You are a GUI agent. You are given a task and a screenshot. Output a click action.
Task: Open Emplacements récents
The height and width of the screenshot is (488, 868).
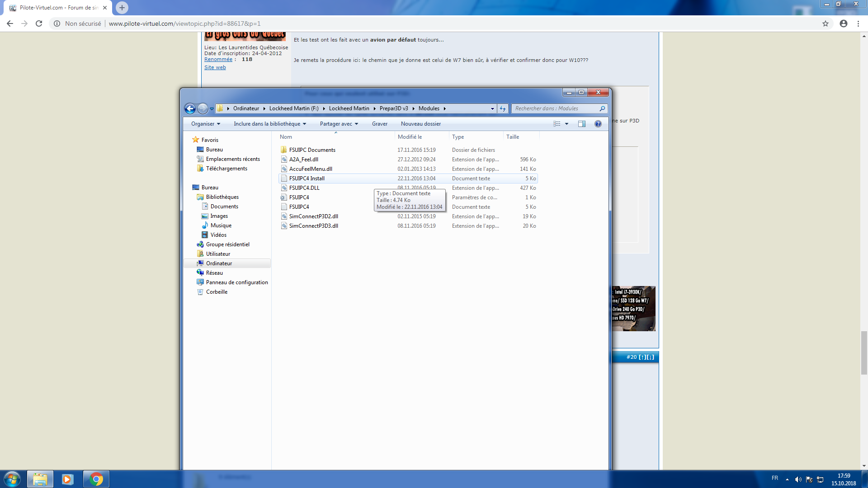pyautogui.click(x=233, y=159)
